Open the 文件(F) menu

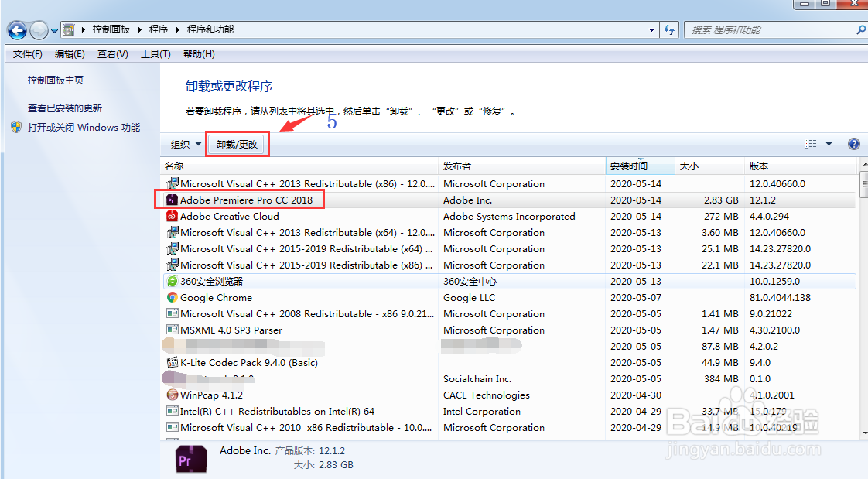(x=28, y=53)
